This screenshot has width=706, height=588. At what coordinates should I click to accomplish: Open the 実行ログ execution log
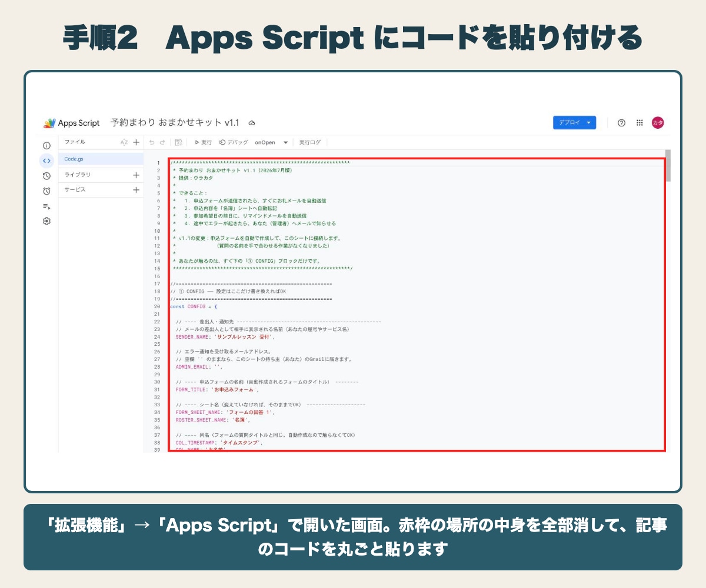coord(310,142)
